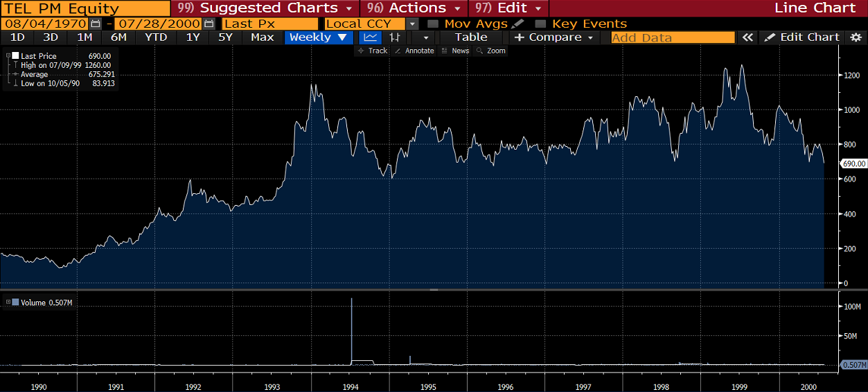Edit moving averages with the pencil icon
The image size is (868, 392).
click(x=517, y=24)
